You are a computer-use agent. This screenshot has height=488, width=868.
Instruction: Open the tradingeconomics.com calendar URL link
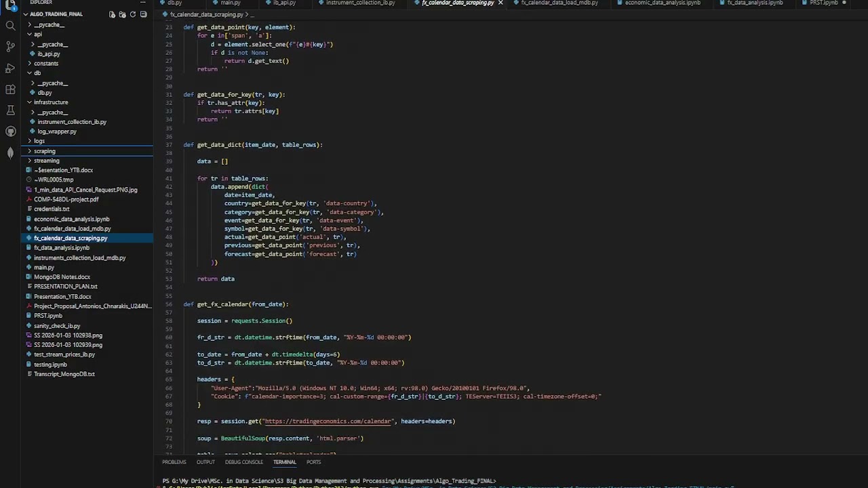[x=328, y=422]
